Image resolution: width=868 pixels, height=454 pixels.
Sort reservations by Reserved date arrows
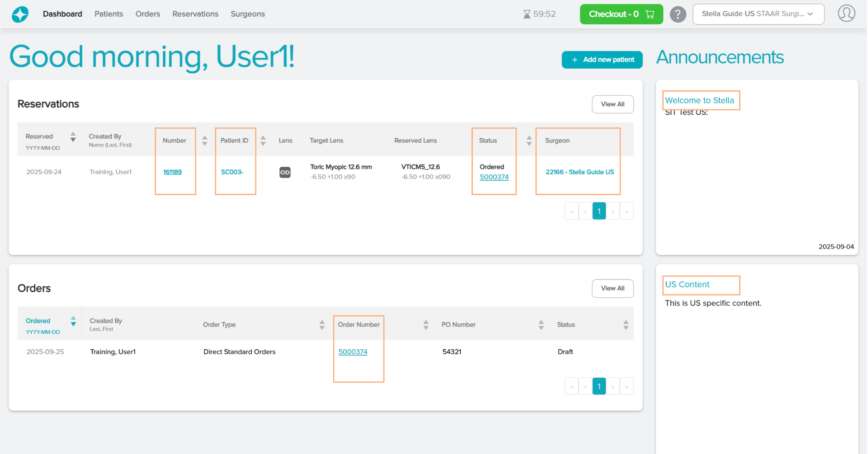click(x=73, y=137)
